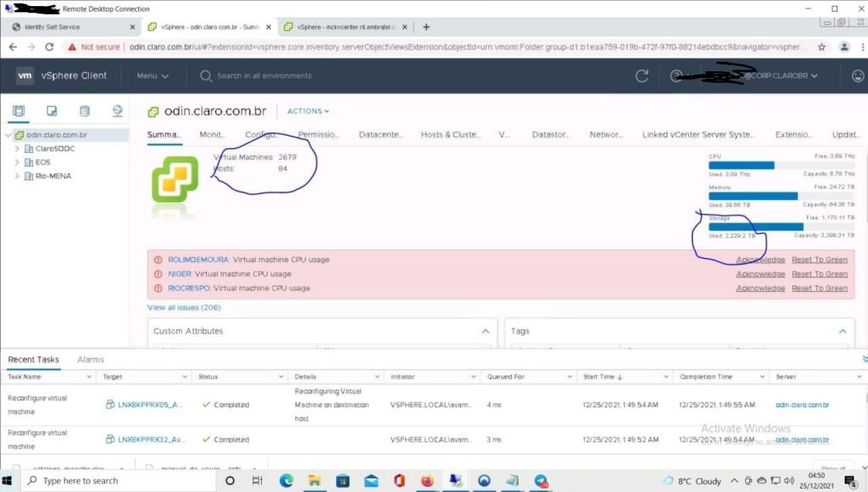This screenshot has height=492, width=868.
Task: Open the Task Name column filter dropdown
Action: coord(89,377)
